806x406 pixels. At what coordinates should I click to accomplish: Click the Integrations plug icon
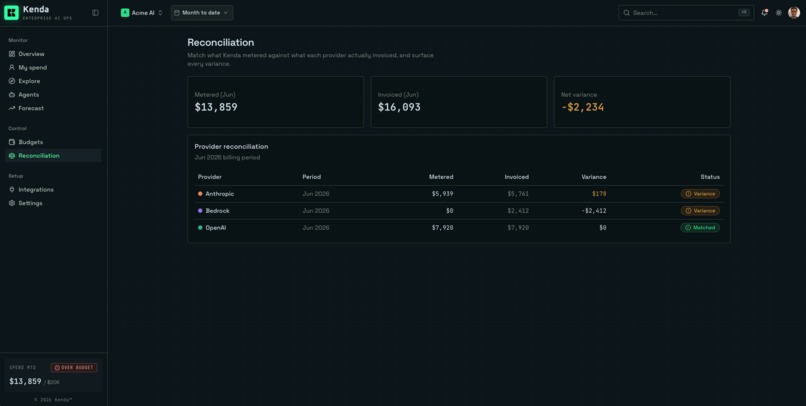pos(12,190)
